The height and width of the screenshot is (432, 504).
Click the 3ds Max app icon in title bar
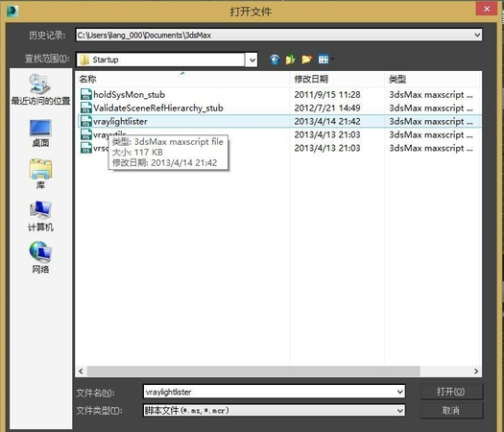12,11
